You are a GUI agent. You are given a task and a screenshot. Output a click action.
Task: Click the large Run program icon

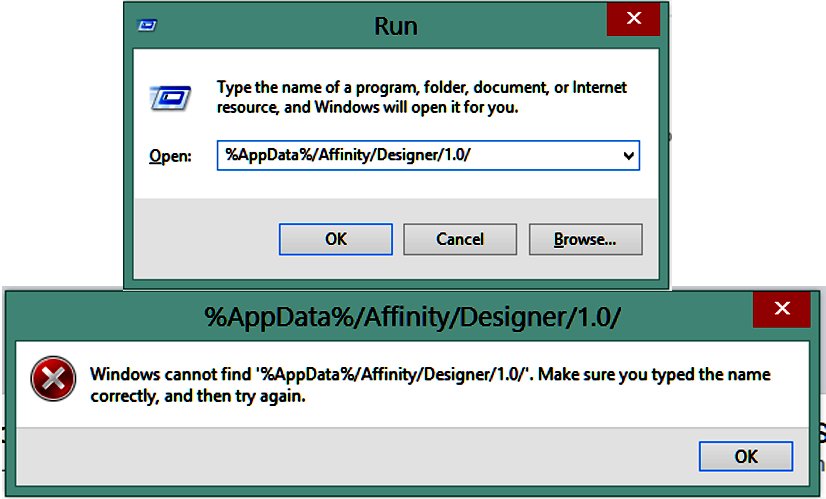(x=171, y=98)
